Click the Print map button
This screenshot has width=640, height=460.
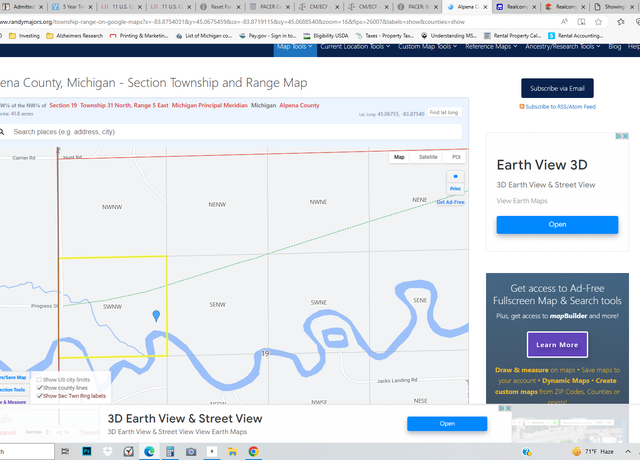(456, 189)
